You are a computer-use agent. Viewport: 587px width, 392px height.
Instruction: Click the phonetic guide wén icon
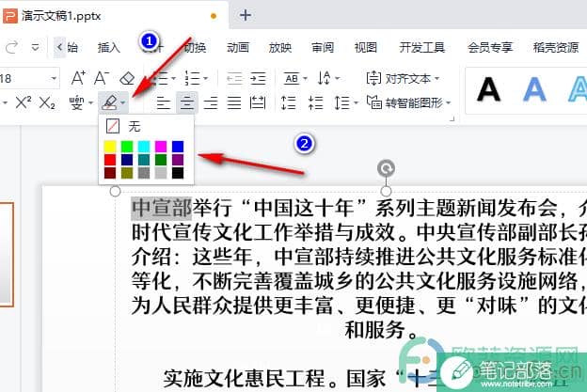pyautogui.click(x=76, y=102)
